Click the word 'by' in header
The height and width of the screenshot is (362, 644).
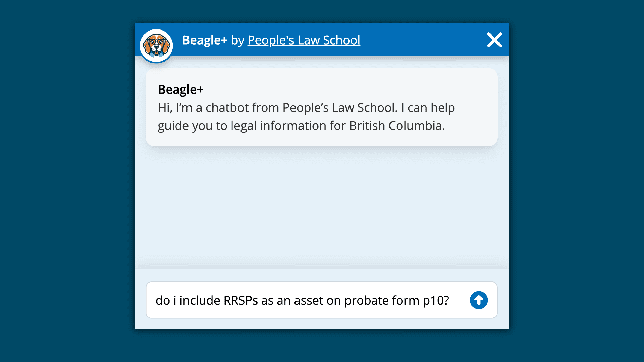237,41
